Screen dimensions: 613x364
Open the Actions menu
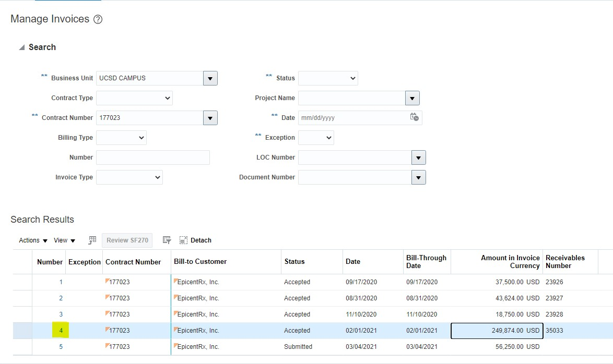(33, 240)
